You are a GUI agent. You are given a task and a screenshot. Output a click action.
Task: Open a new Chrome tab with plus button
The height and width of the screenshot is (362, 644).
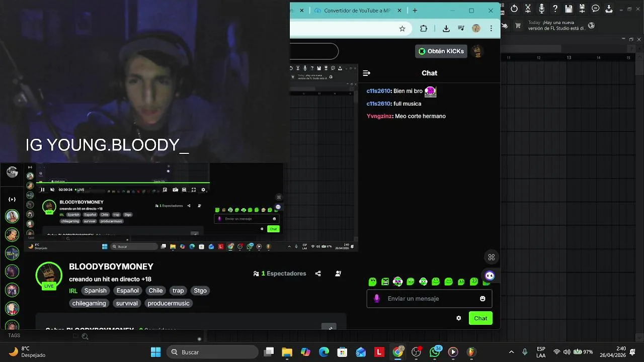coord(415,11)
